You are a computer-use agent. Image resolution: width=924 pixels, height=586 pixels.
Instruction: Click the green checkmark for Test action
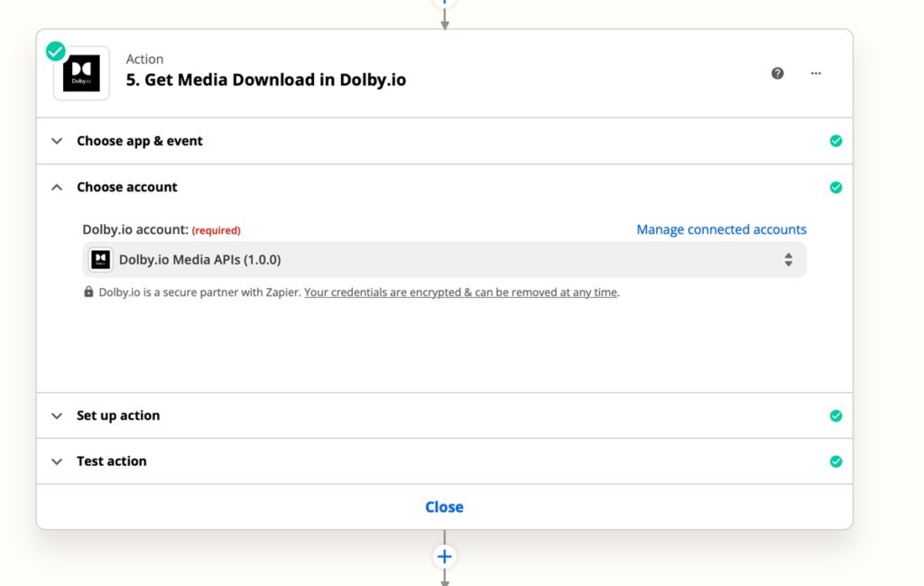pos(836,461)
